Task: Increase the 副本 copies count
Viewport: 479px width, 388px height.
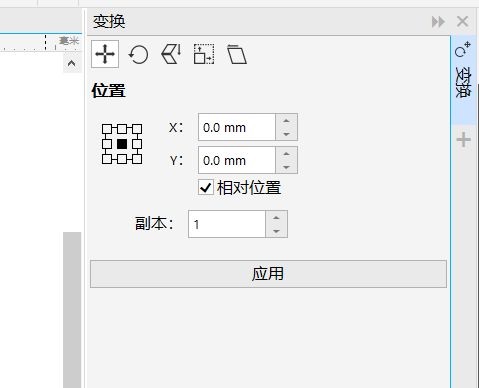Action: [x=276, y=218]
